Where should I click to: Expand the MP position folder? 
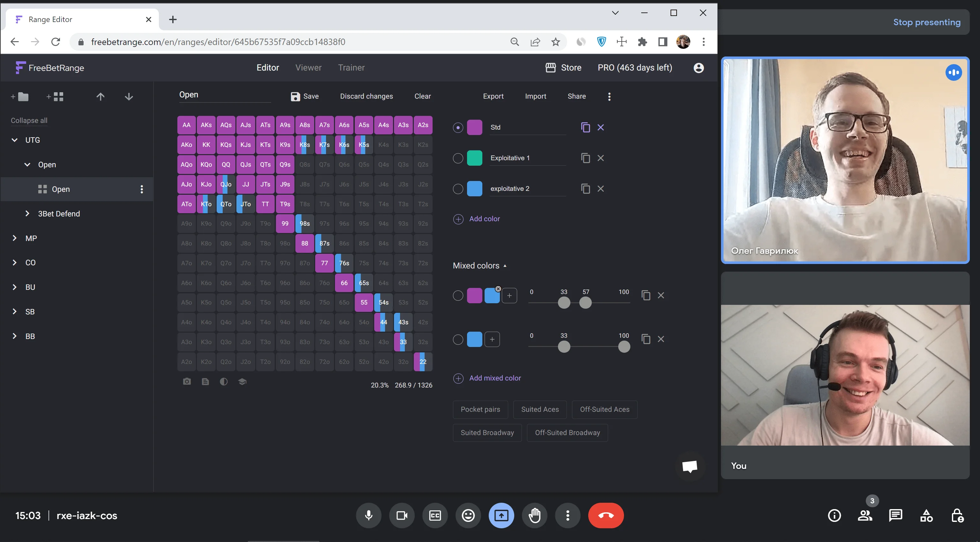[x=14, y=238]
